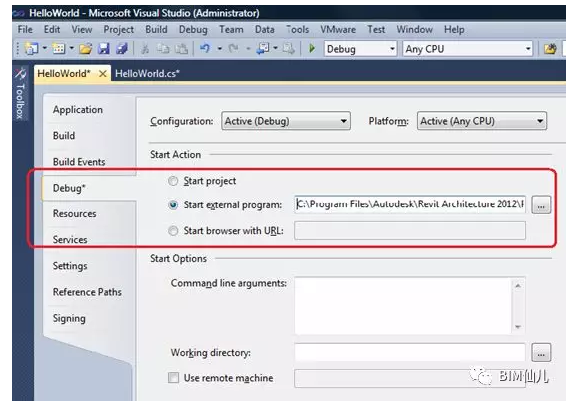Click the Paste toolbar icon
The height and width of the screenshot is (406, 575).
[x=181, y=48]
